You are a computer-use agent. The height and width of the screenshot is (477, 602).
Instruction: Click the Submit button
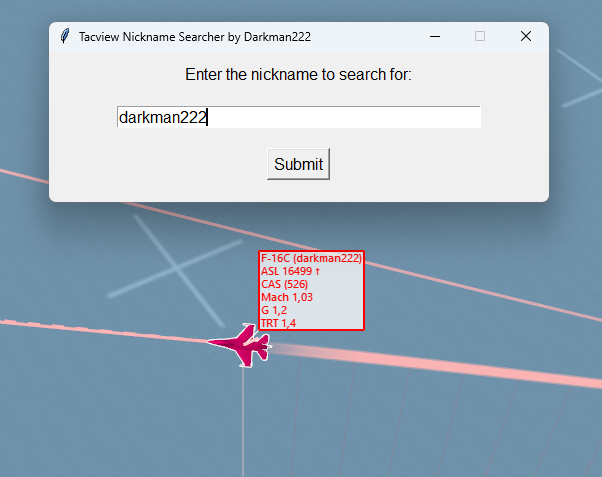(298, 164)
